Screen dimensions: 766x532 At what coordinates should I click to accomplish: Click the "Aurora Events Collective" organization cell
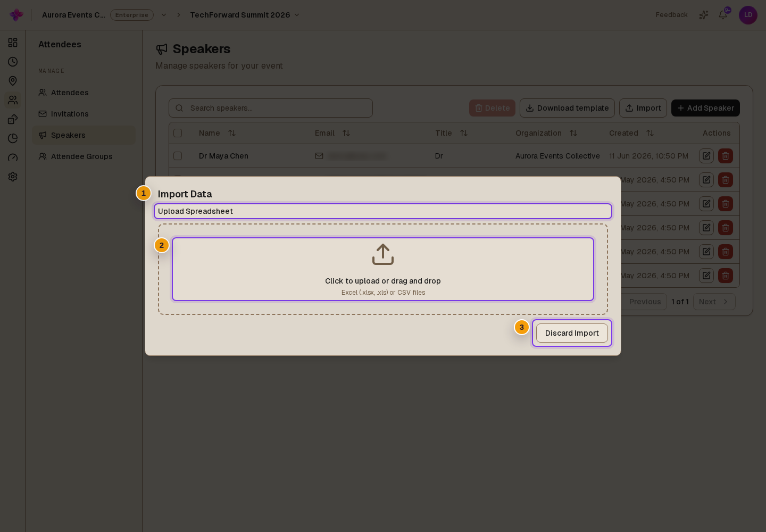557,156
